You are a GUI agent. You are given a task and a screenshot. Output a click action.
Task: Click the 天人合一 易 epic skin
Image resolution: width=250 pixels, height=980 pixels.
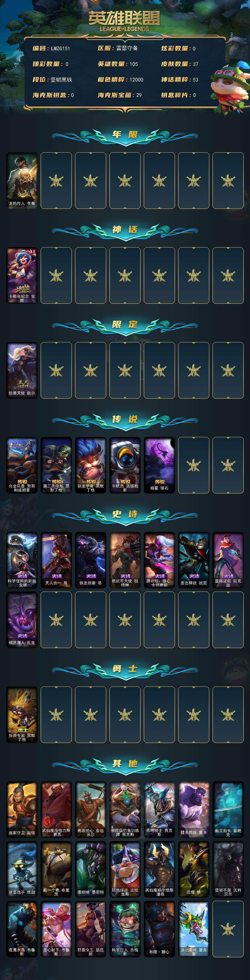coord(56,560)
